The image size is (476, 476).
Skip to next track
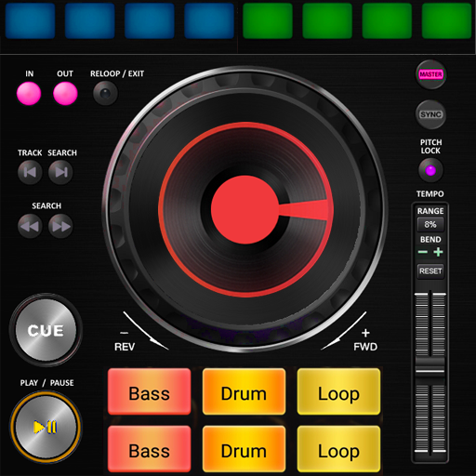(x=60, y=172)
